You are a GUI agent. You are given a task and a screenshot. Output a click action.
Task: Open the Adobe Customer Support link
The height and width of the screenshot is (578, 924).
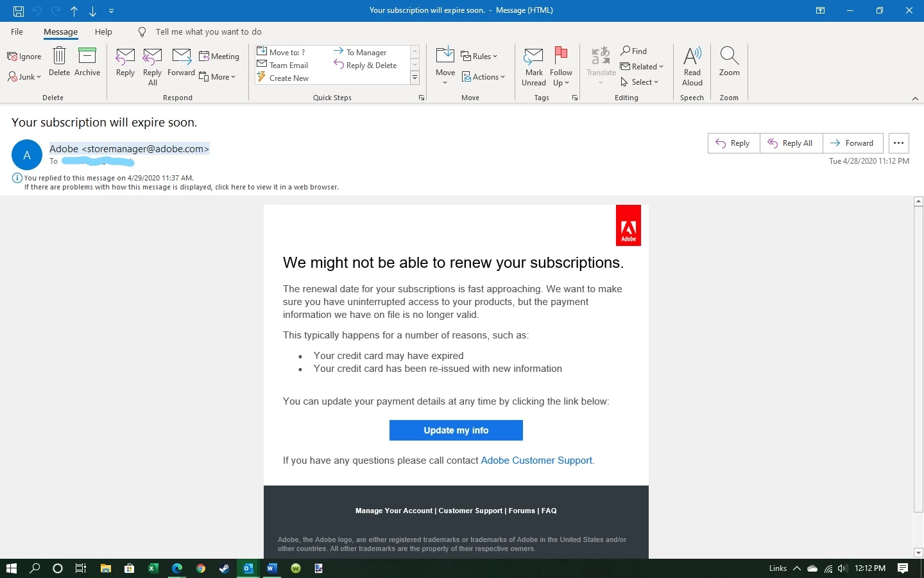coord(536,460)
